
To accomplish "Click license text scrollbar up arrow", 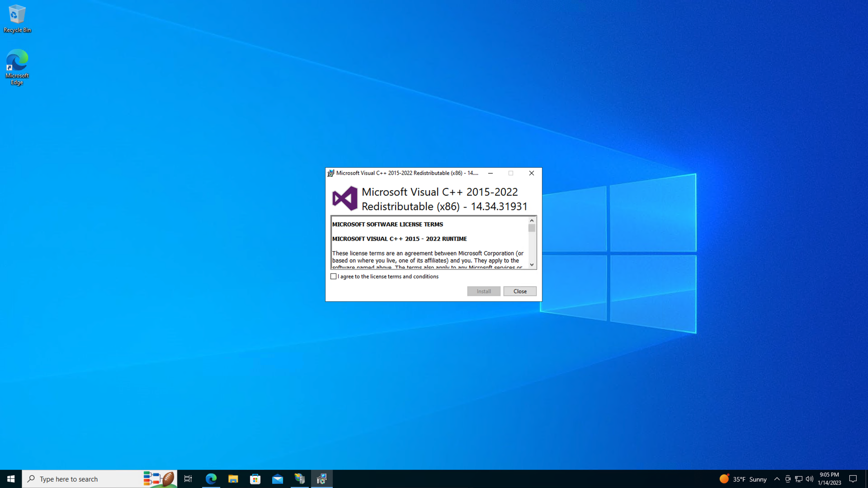I will tap(532, 221).
